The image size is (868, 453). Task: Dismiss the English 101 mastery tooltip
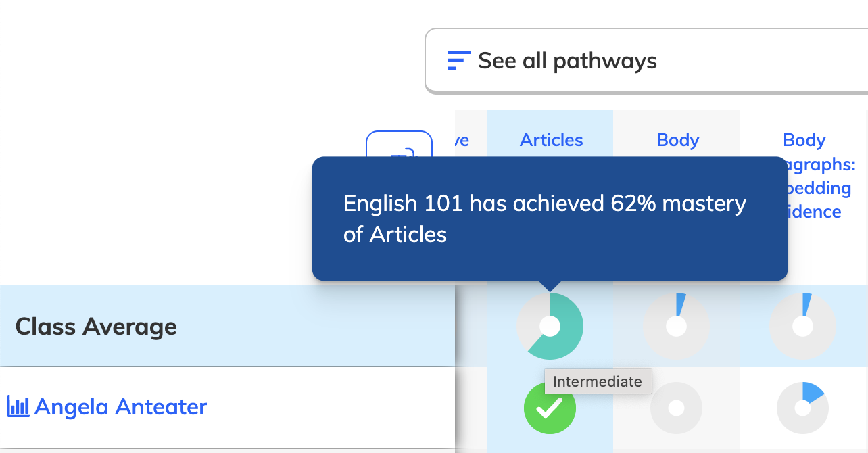click(x=550, y=218)
